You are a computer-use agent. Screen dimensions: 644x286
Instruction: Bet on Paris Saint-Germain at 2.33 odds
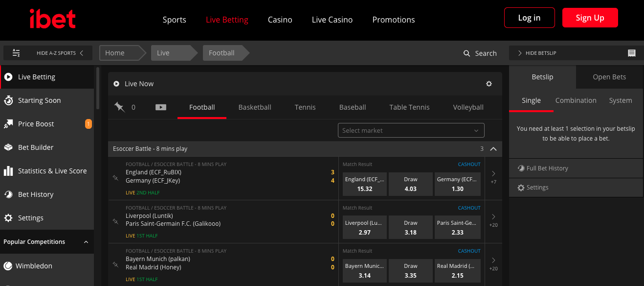point(458,228)
